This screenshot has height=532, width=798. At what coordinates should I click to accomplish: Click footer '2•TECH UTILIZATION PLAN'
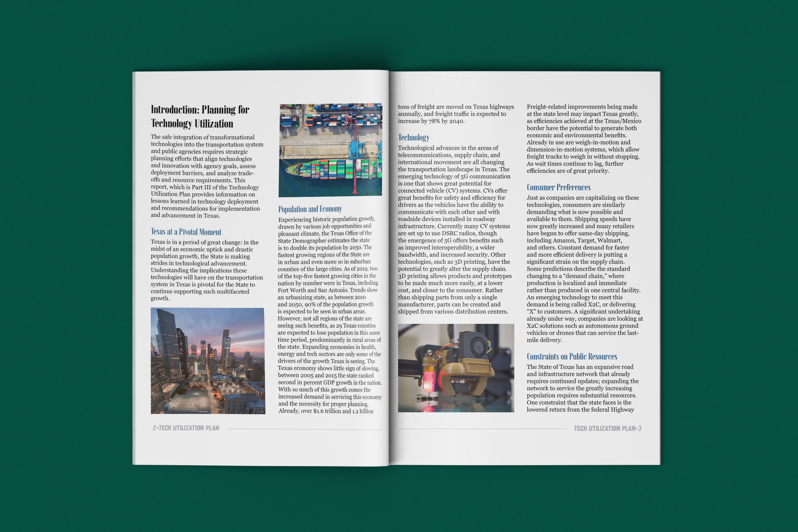click(x=186, y=428)
